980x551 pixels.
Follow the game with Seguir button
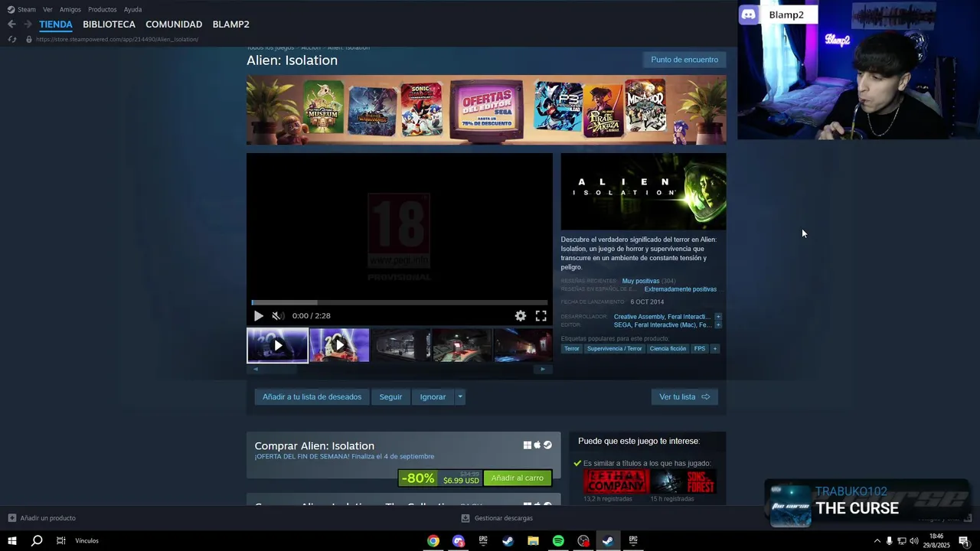click(390, 397)
